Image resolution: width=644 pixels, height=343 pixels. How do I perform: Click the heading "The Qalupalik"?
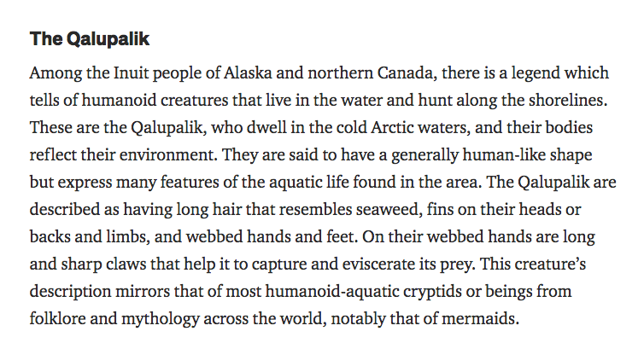(x=91, y=39)
